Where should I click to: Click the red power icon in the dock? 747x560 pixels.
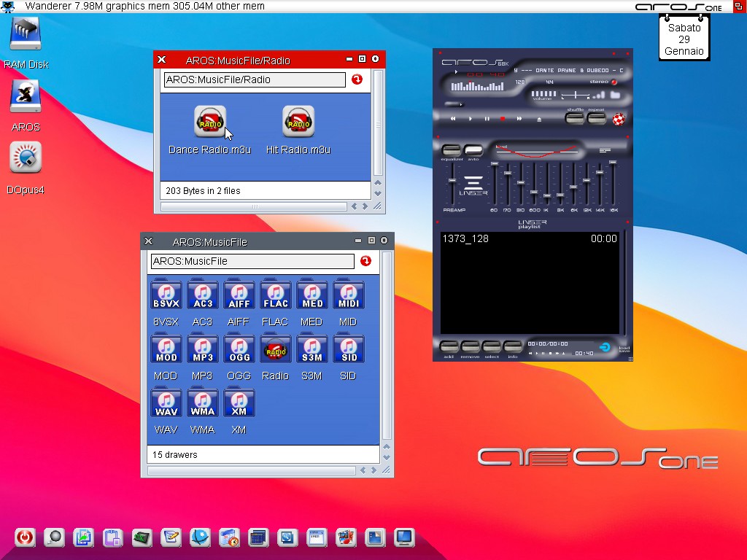tap(25, 538)
